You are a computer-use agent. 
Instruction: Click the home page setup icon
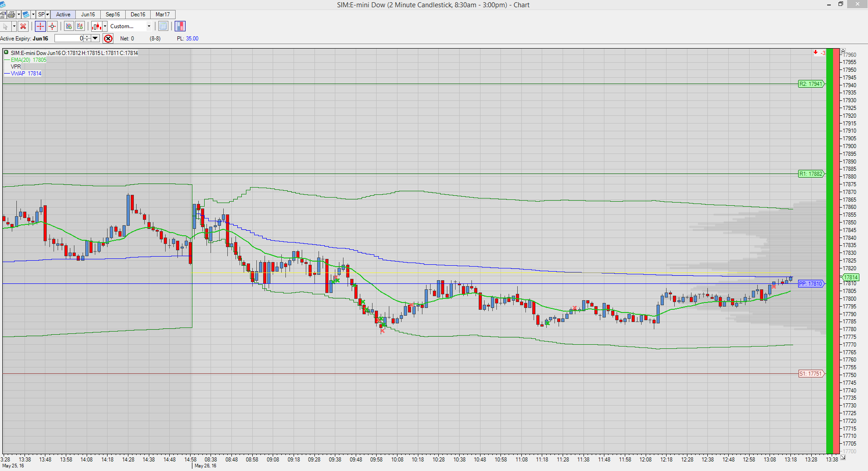tap(3, 15)
